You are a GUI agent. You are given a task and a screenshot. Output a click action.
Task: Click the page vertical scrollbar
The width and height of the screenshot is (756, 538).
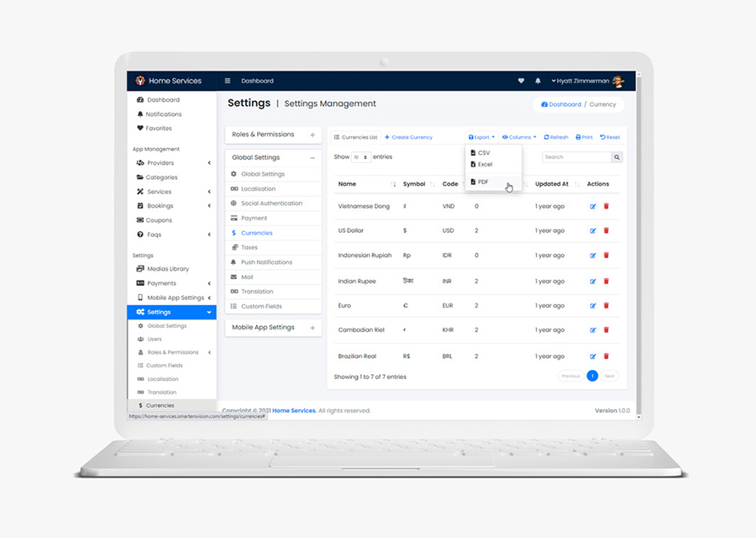pos(639,245)
